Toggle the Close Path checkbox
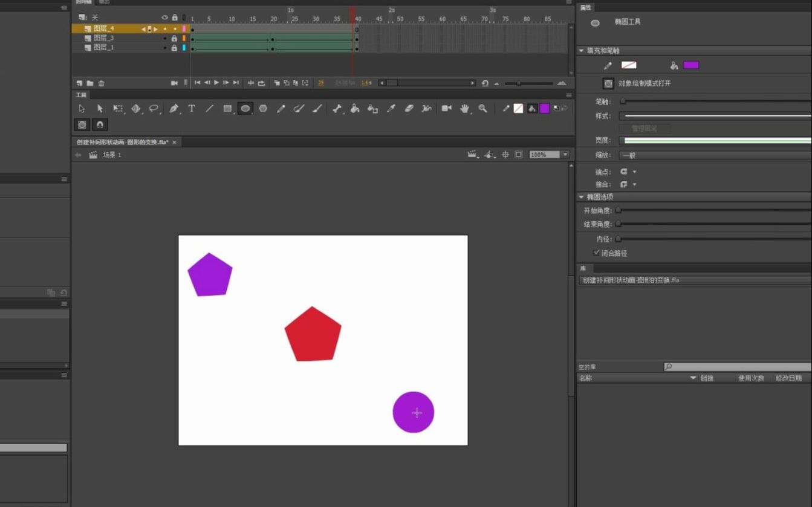The width and height of the screenshot is (812, 507). pos(596,253)
